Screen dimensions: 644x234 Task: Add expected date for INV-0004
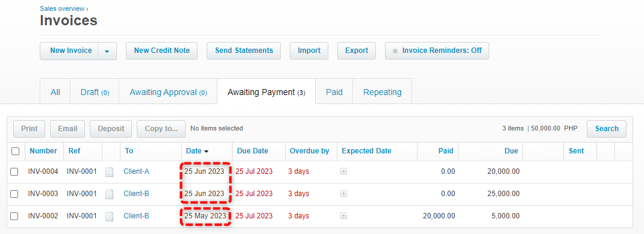pos(344,171)
